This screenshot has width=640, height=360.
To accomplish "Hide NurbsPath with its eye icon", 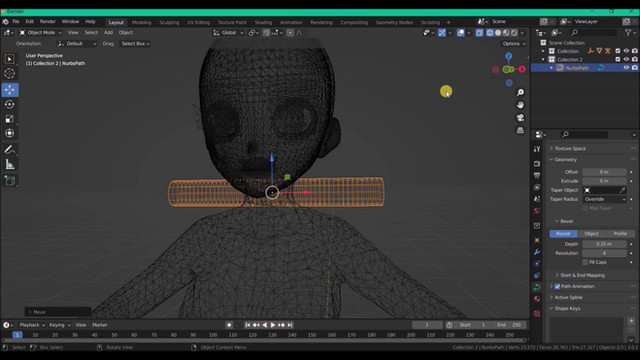I will click(626, 68).
